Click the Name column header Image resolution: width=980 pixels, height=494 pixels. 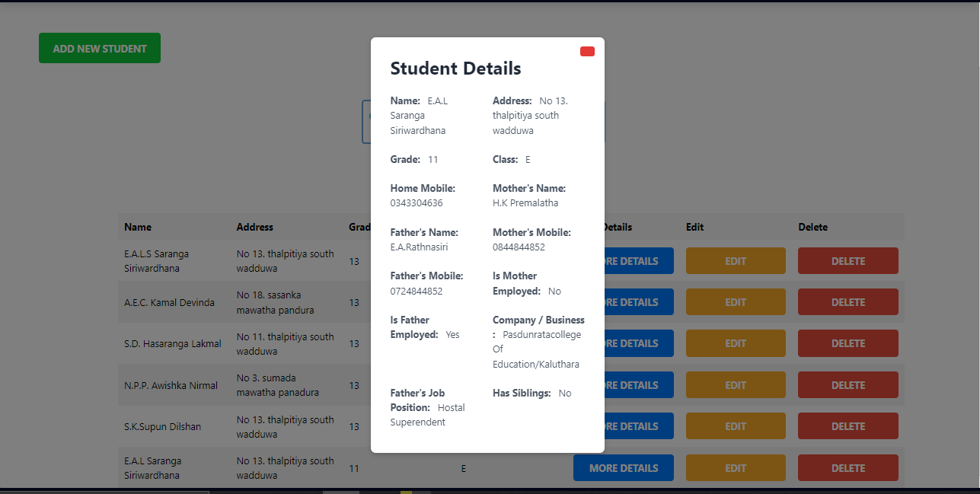[138, 227]
